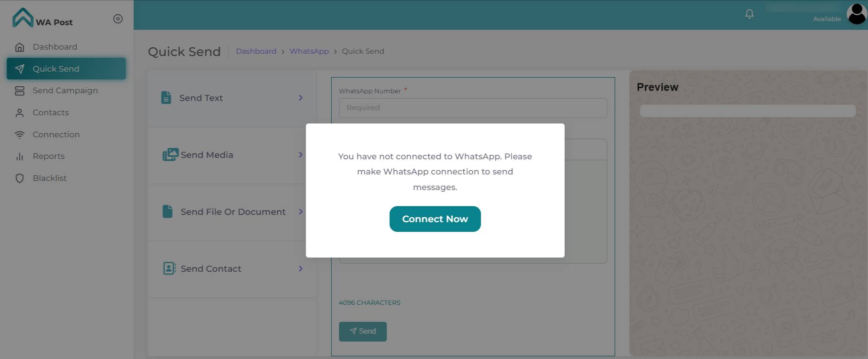Expand the Send Contact chevron arrow
The width and height of the screenshot is (868, 359).
pos(301,269)
